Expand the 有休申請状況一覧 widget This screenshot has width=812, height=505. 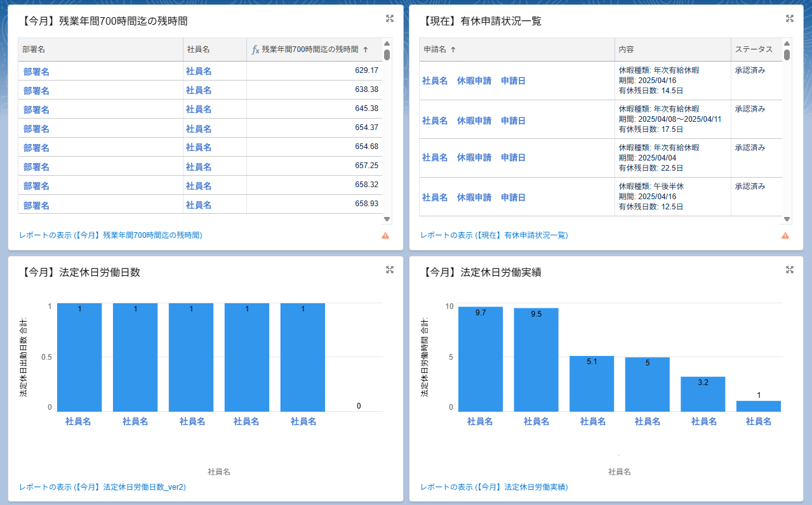pyautogui.click(x=790, y=18)
